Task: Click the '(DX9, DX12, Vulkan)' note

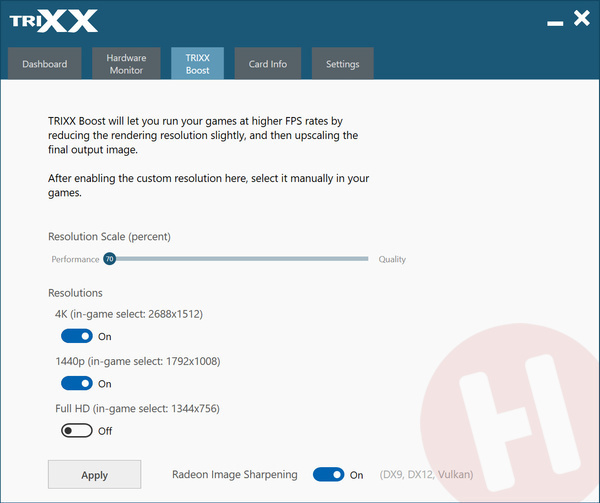Action: point(426,474)
